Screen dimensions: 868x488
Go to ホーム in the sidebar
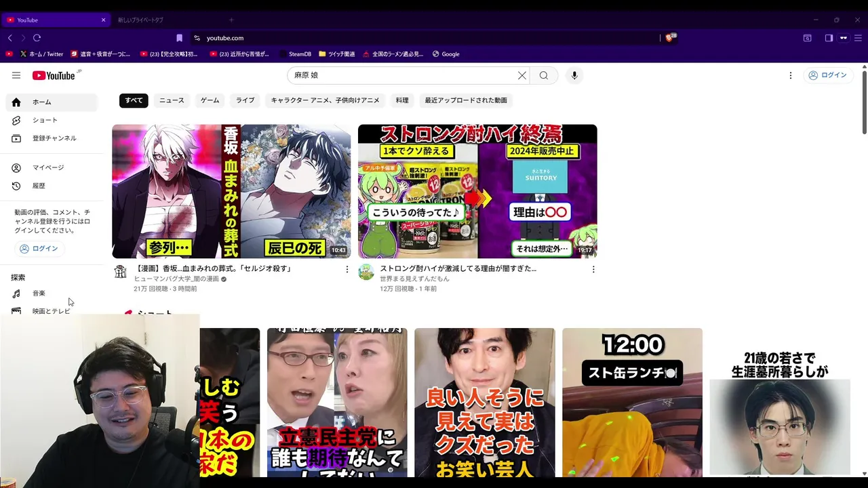52,102
